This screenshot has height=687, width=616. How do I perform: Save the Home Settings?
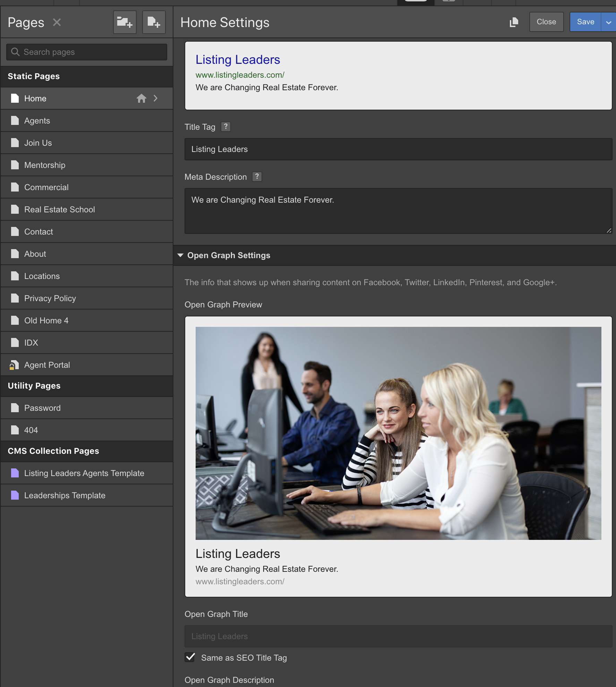pos(585,22)
